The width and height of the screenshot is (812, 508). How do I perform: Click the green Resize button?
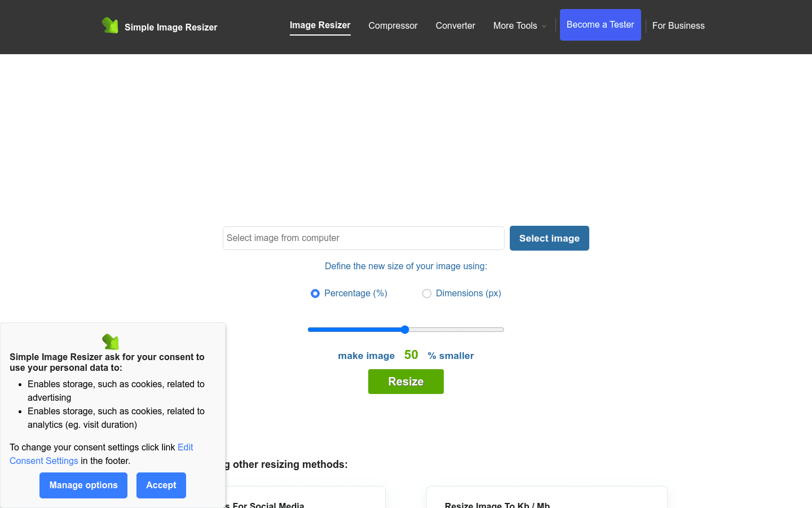[405, 381]
